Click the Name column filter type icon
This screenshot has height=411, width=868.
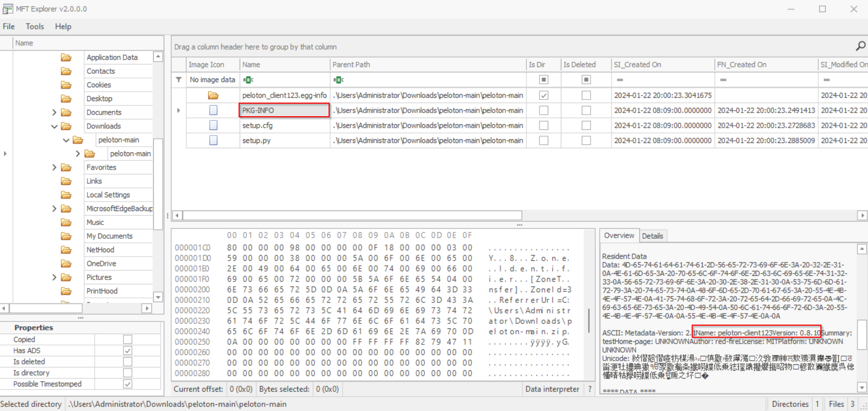click(249, 80)
